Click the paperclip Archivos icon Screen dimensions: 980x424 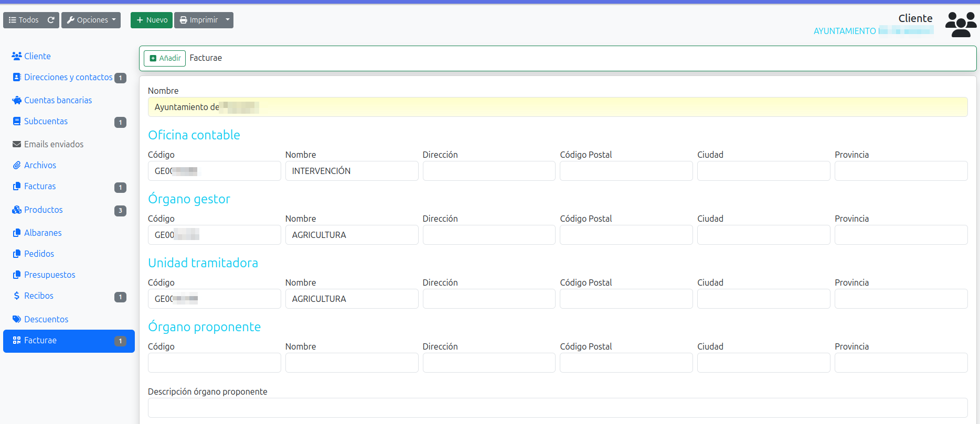(x=17, y=165)
